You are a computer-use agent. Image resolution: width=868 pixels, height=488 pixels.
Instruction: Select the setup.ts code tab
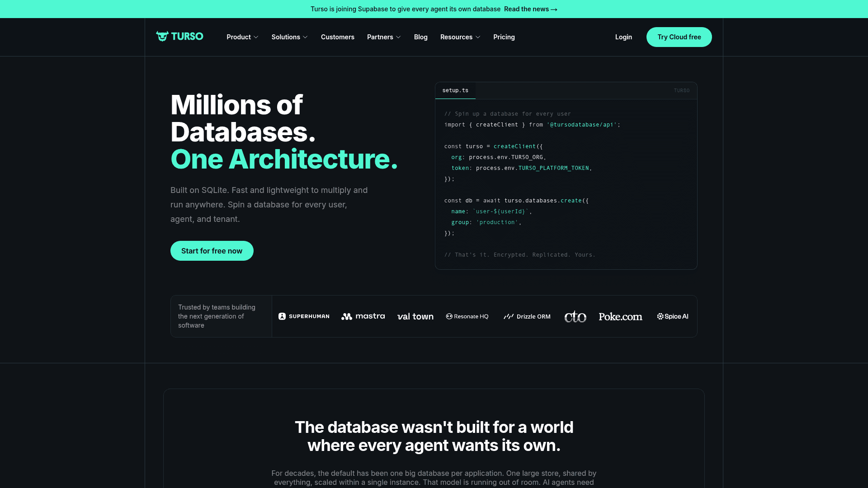[x=455, y=90]
